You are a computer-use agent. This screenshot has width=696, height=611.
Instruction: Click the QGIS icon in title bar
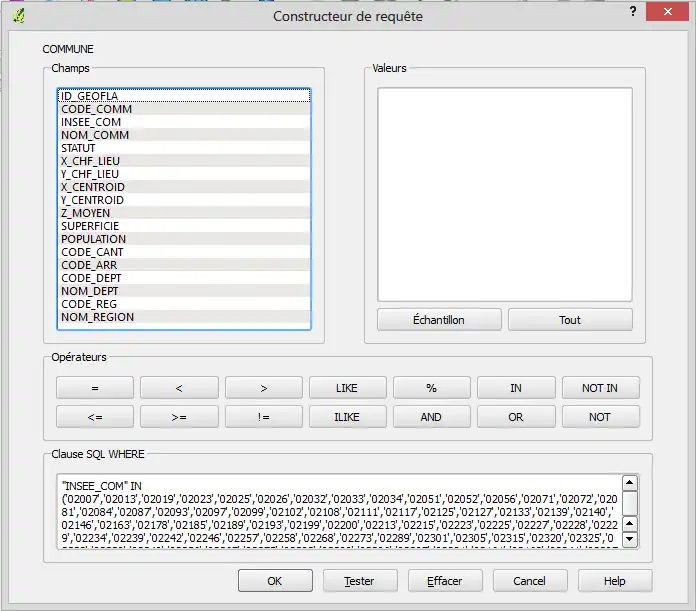(x=18, y=14)
